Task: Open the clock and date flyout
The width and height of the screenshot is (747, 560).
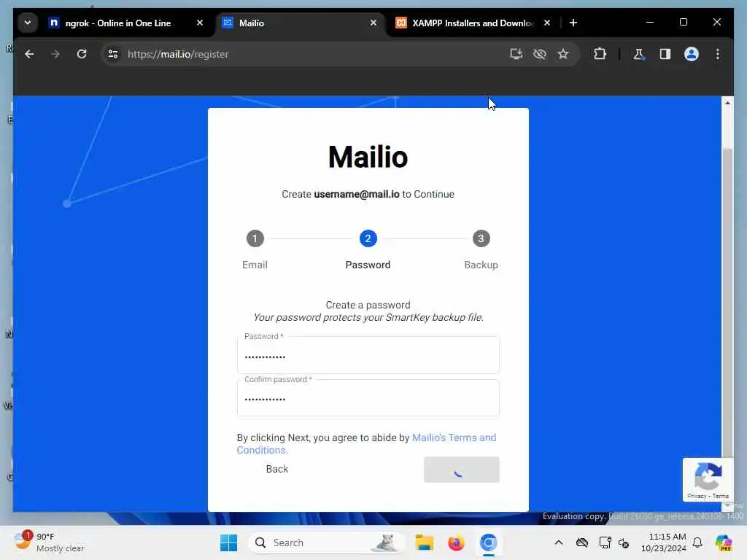Action: tap(663, 542)
